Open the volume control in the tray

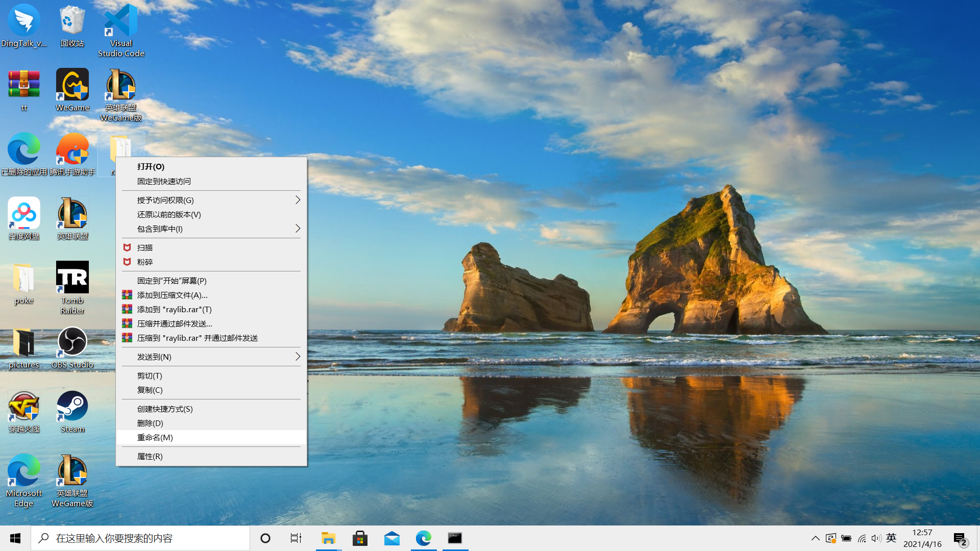[x=876, y=538]
